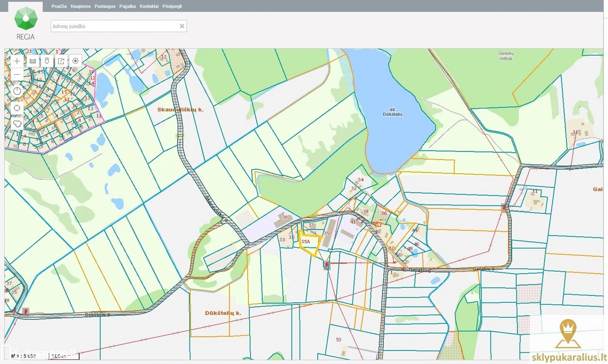Activate the ruler measurement tool
The width and height of the screenshot is (608, 364).
33,61
